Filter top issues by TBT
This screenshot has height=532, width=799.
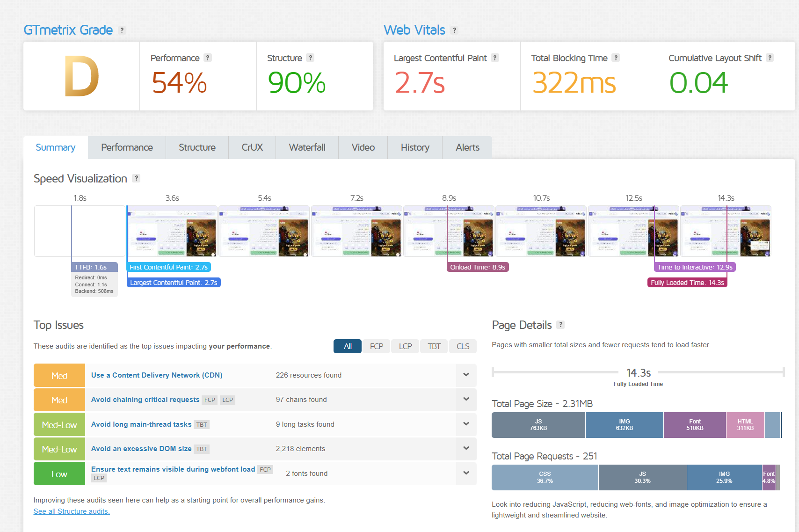click(x=434, y=346)
